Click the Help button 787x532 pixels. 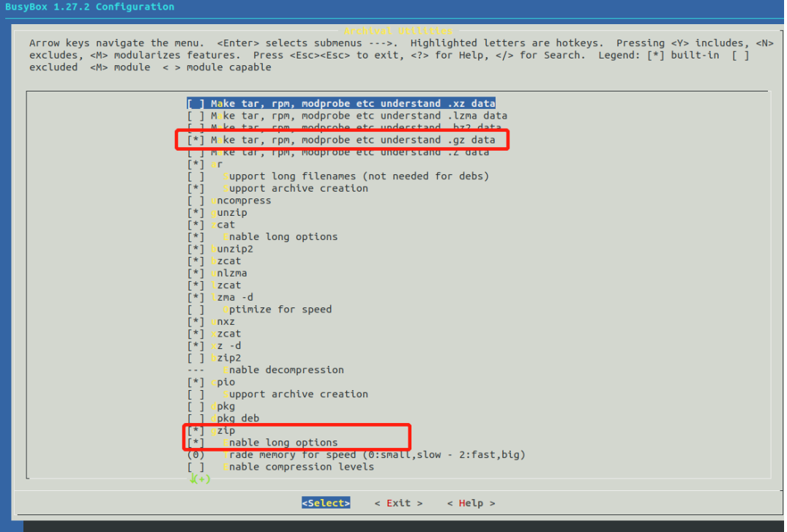coord(471,503)
